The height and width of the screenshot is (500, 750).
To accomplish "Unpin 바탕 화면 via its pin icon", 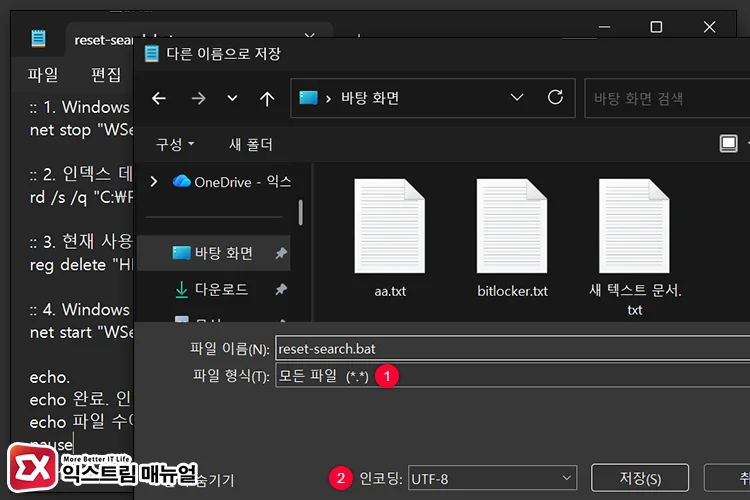I will coord(281,253).
